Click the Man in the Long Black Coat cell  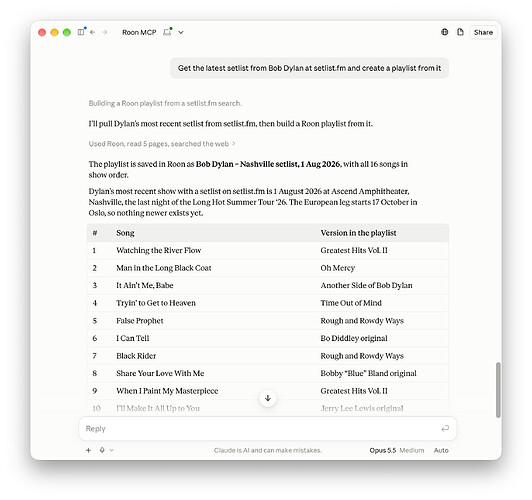point(164,268)
